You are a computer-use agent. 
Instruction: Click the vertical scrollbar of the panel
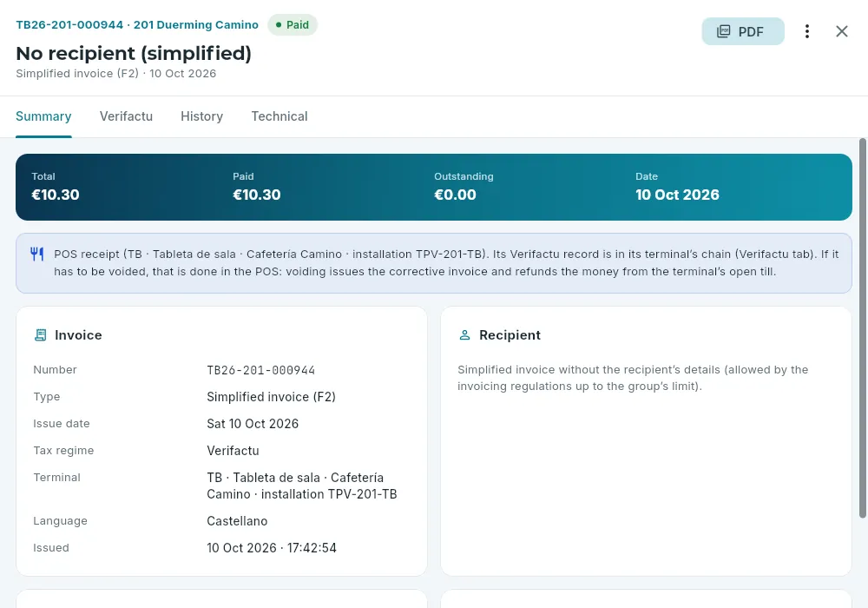click(863, 328)
